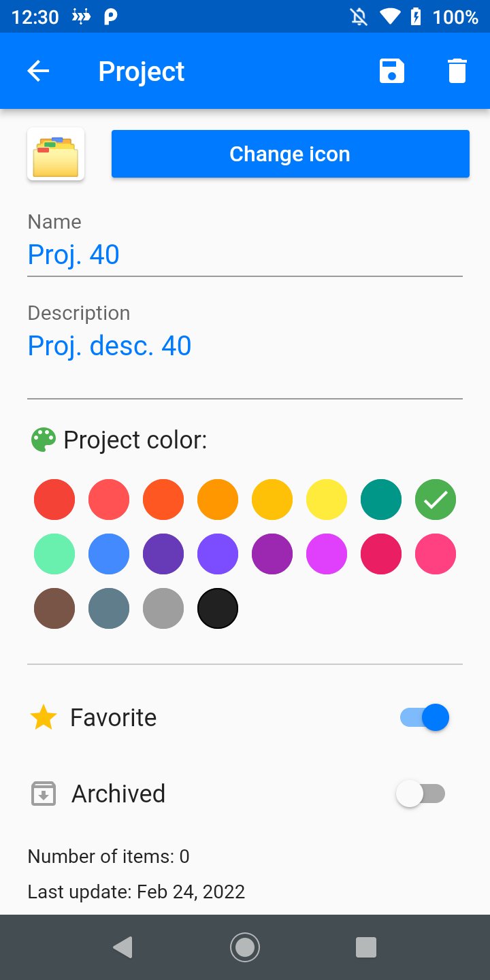Enable the Archived switch
Viewport: 490px width, 980px height.
421,794
